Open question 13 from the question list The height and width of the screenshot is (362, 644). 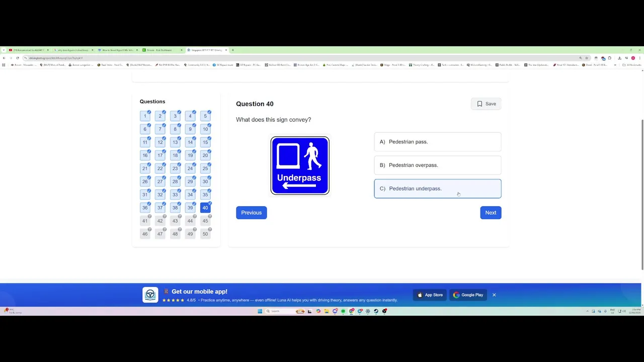[175, 142]
